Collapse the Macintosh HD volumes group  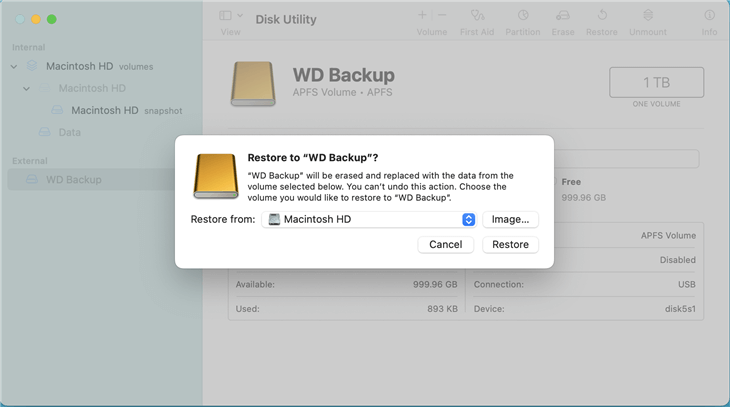(x=14, y=67)
